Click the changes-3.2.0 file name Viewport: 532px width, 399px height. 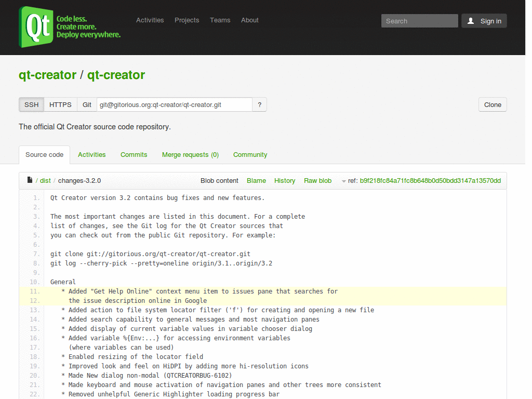79,181
